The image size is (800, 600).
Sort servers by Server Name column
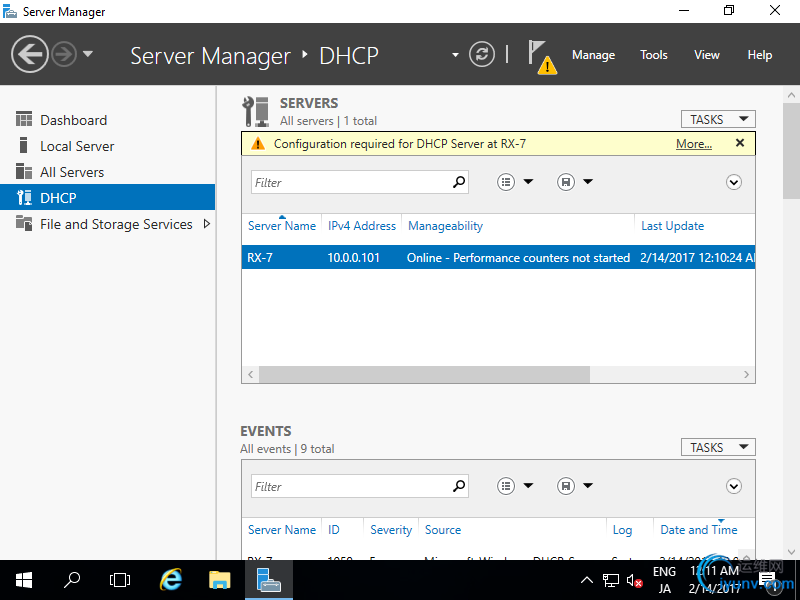click(x=282, y=226)
